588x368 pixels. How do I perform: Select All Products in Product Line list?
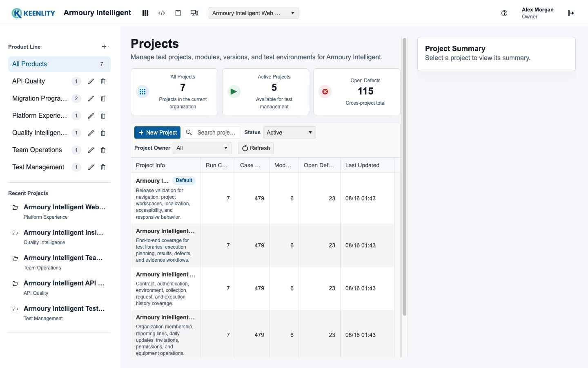click(x=59, y=64)
